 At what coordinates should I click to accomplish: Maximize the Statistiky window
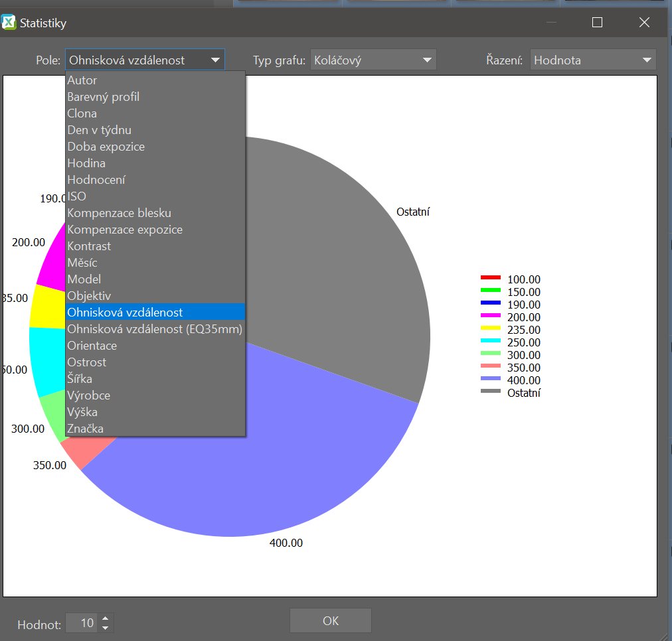[597, 23]
